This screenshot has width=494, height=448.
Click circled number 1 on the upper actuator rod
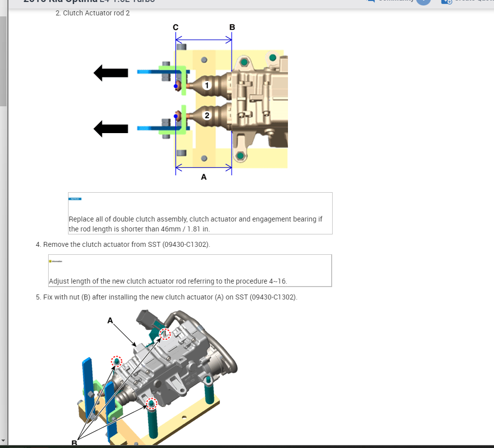207,85
